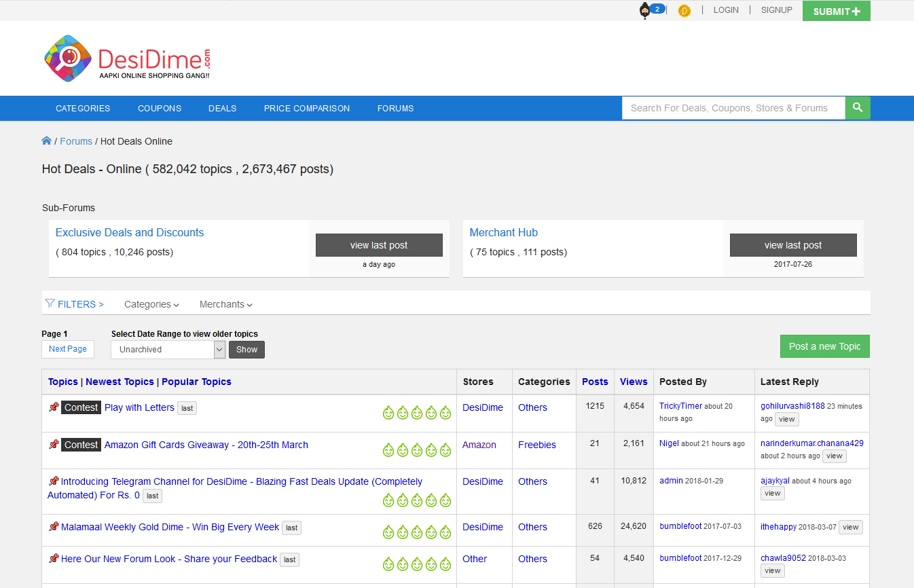Open Merchant Hub sub-forum
This screenshot has width=914, height=588.
(x=504, y=232)
